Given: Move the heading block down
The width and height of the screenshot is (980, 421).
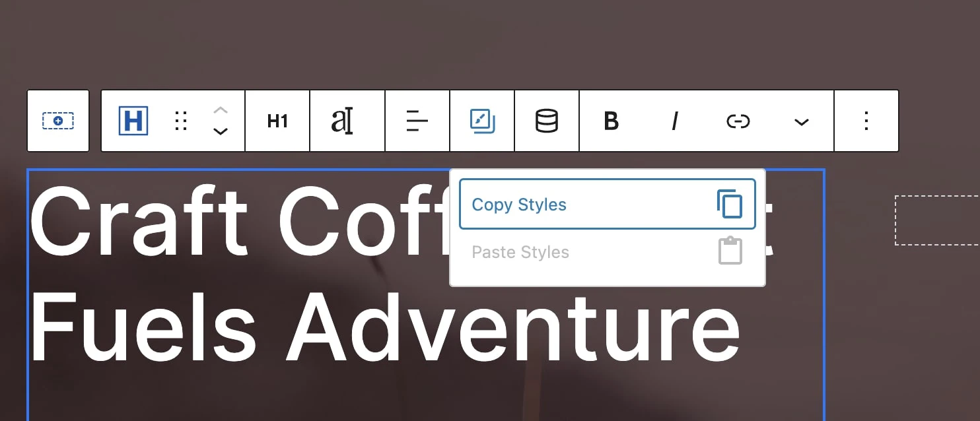Looking at the screenshot, I should (x=221, y=132).
